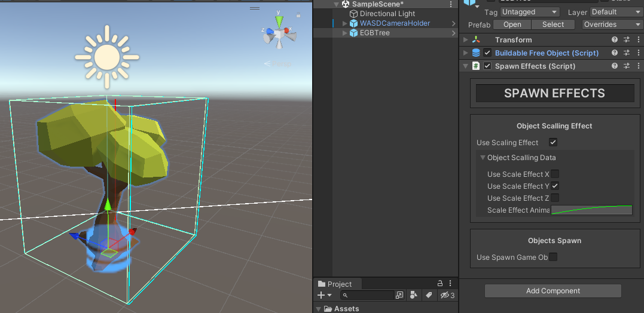Open WASDCameraHolder prefab via right chevron
The height and width of the screenshot is (313, 644).
453,23
